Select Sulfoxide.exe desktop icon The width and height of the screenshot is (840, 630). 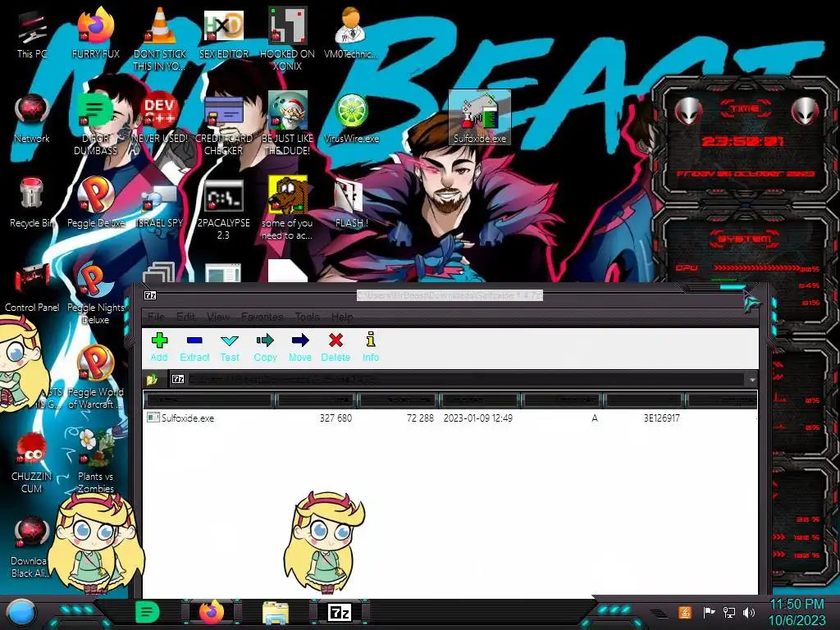[x=479, y=118]
